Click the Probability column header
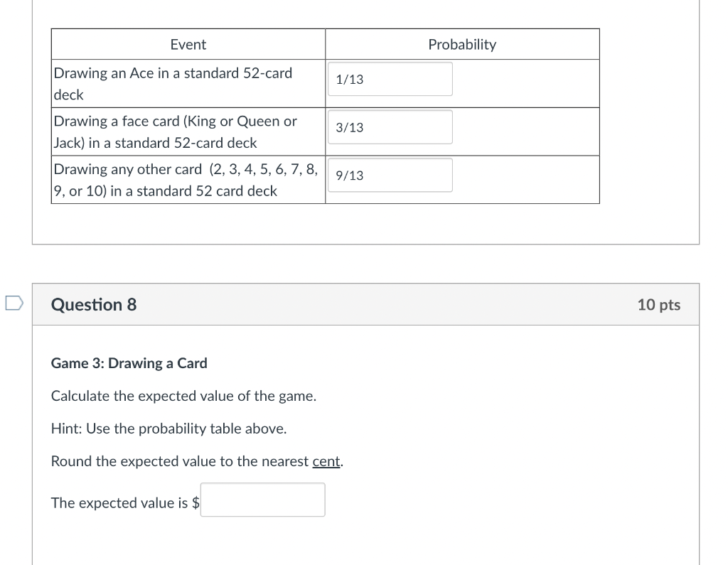Image resolution: width=728 pixels, height=565 pixels. (x=461, y=44)
